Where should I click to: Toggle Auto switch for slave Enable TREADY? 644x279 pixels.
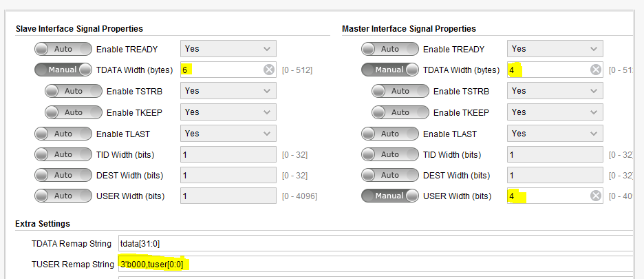[x=63, y=49]
